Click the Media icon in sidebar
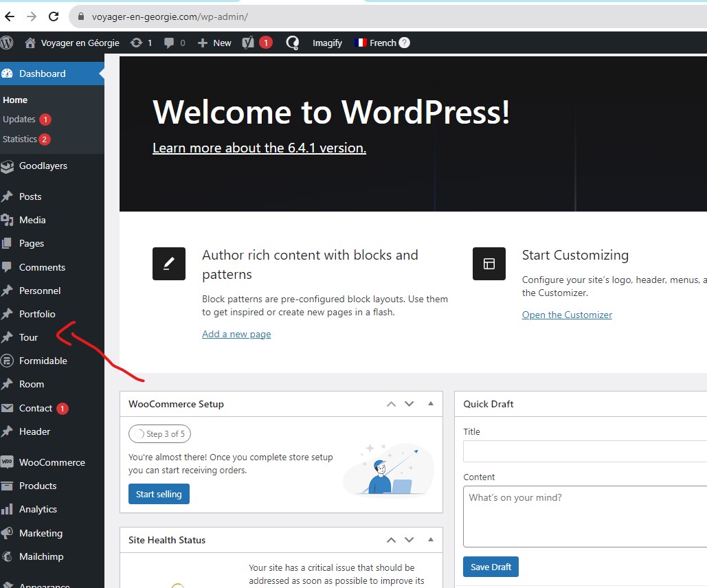The height and width of the screenshot is (588, 707). point(7,220)
